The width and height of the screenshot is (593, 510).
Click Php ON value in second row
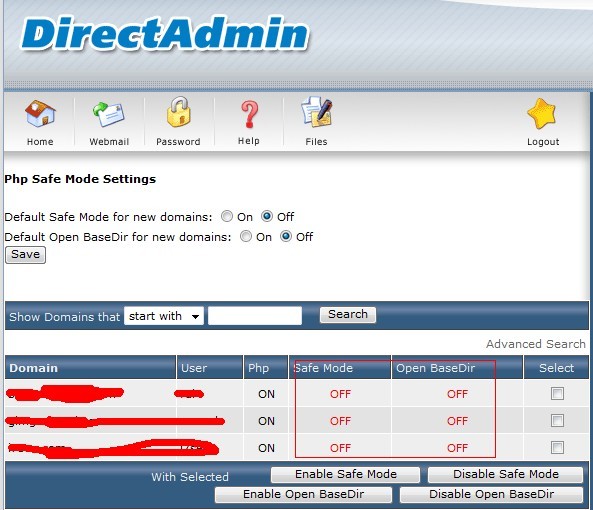(x=266, y=421)
